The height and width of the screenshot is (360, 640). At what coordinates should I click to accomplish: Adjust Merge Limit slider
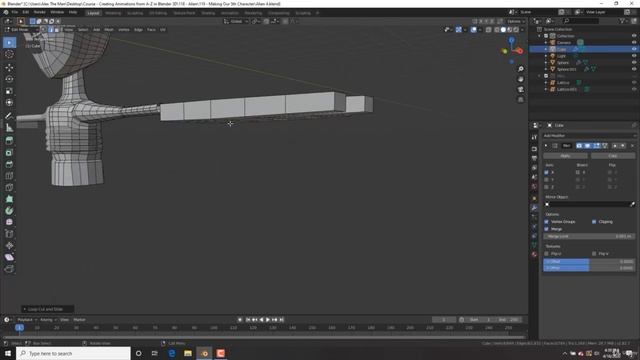pyautogui.click(x=589, y=236)
